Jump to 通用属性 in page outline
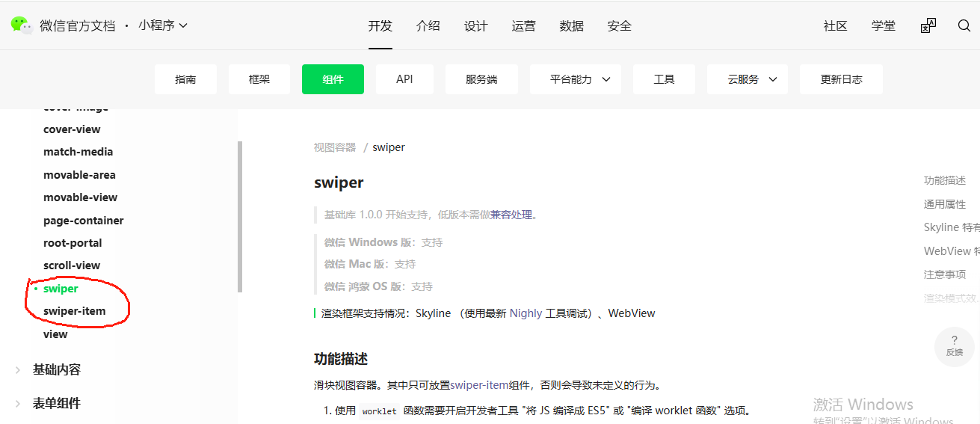The height and width of the screenshot is (424, 980). tap(945, 204)
